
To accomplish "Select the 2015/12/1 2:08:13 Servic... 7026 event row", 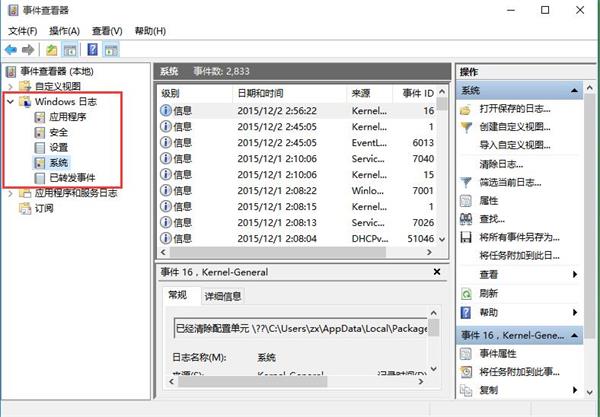I will click(x=297, y=222).
